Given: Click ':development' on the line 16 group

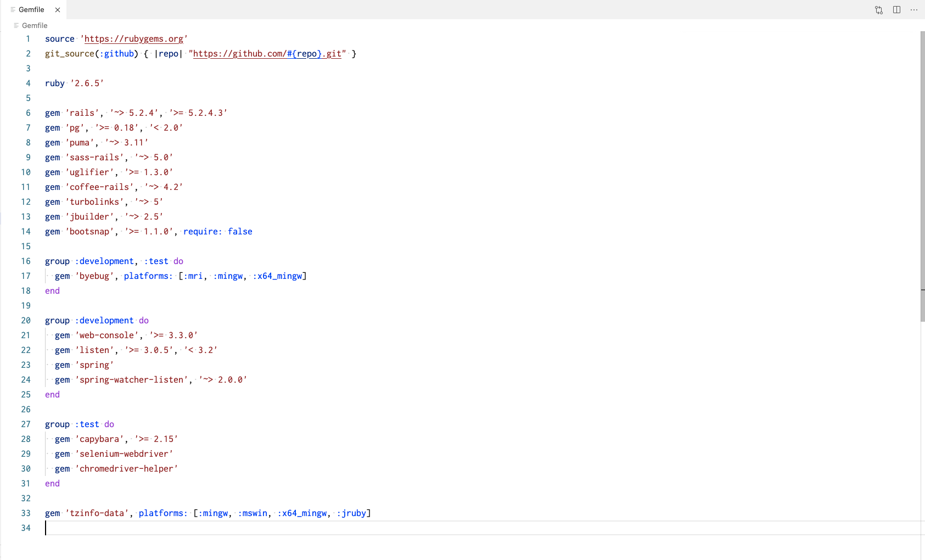Looking at the screenshot, I should (x=104, y=261).
